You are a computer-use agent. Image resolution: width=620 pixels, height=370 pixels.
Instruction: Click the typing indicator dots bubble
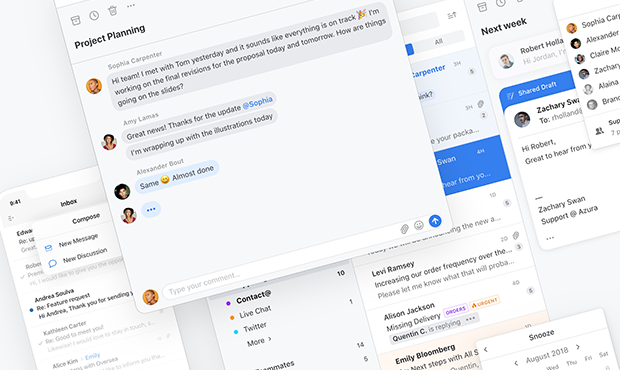pos(151,210)
